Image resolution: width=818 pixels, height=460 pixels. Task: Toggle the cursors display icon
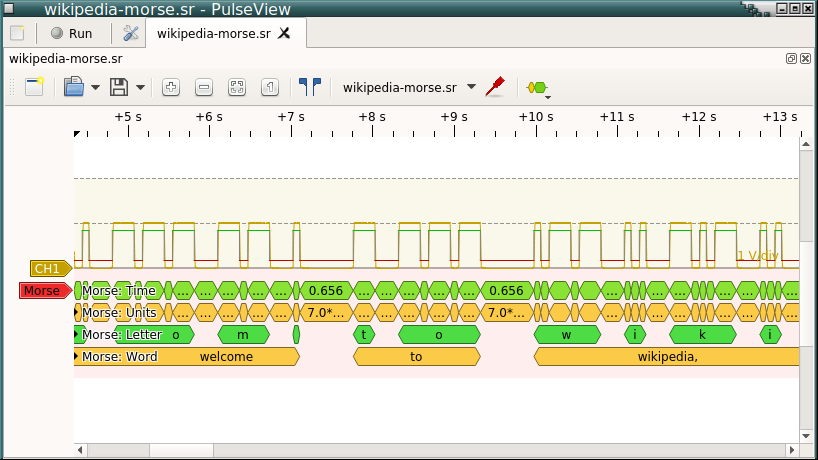pos(310,87)
